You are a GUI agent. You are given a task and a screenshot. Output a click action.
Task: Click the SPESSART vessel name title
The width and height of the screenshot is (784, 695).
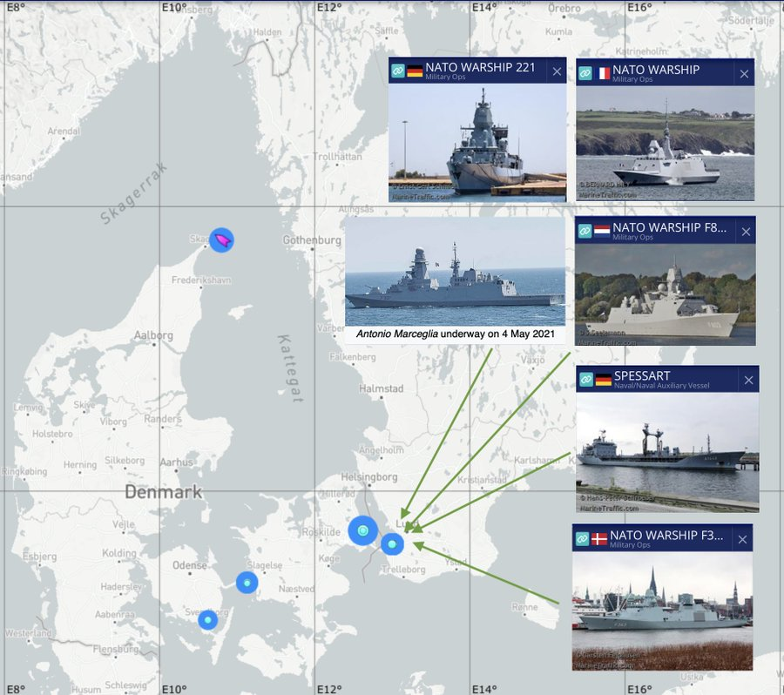click(642, 375)
